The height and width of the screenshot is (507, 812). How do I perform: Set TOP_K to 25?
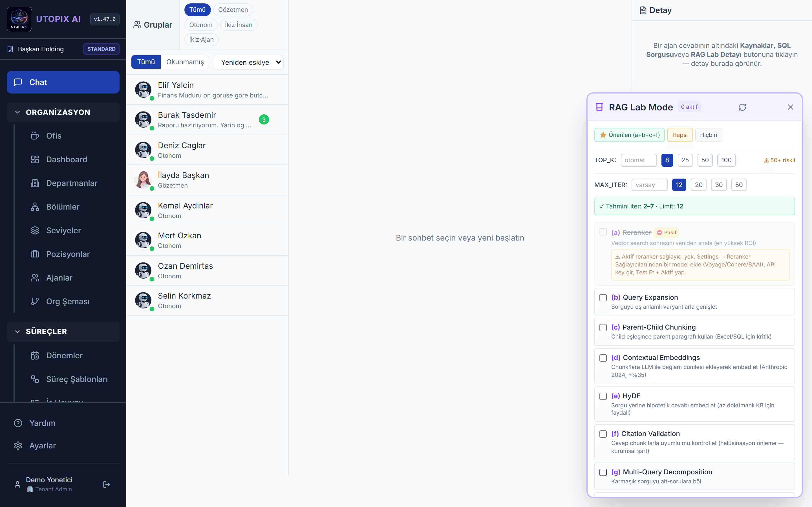tap(685, 160)
